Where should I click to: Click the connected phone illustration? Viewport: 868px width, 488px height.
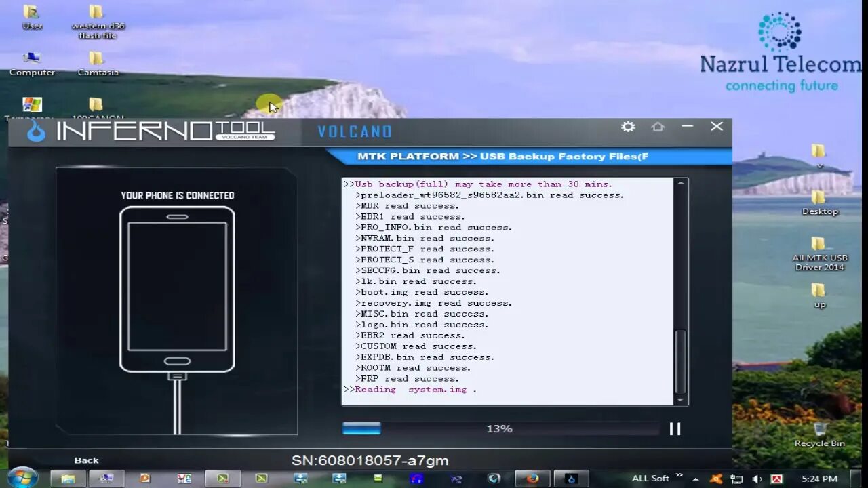pyautogui.click(x=177, y=289)
